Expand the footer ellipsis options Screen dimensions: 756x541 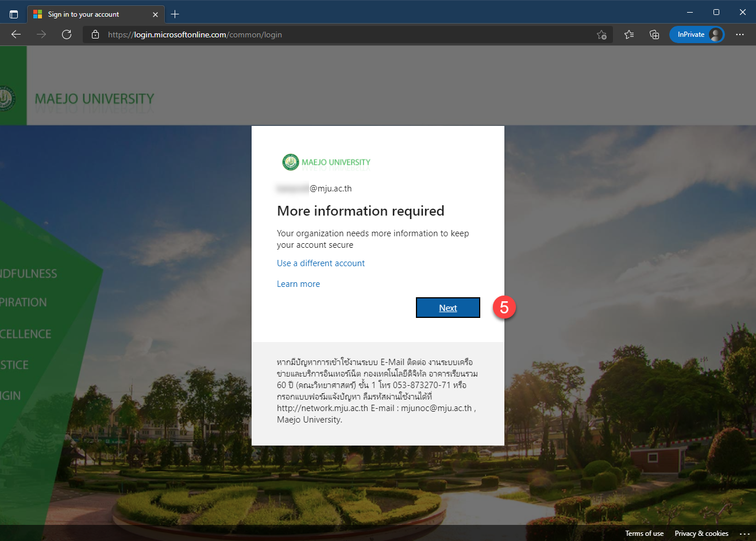[x=745, y=534]
